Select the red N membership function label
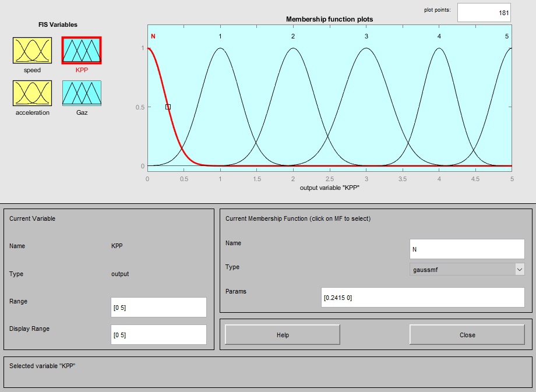The height and width of the screenshot is (392, 536). tap(153, 36)
